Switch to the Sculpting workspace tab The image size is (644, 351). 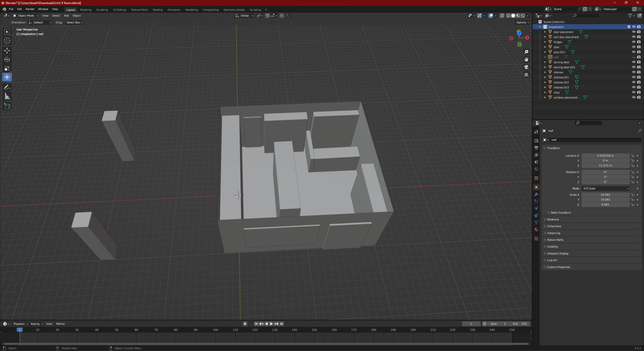click(x=102, y=10)
